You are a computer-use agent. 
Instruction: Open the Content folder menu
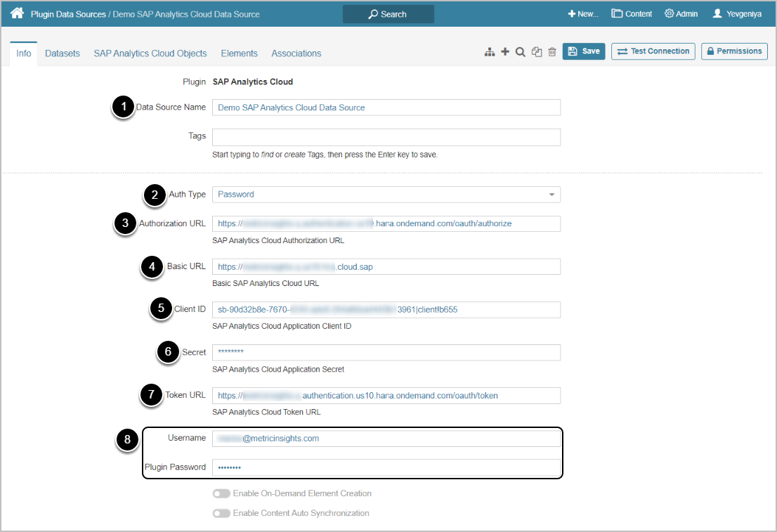tap(632, 14)
